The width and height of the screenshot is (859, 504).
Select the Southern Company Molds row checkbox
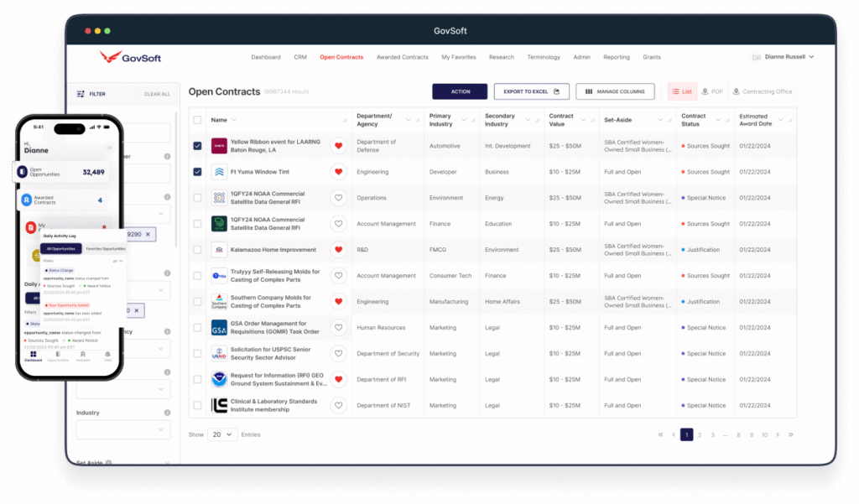197,302
